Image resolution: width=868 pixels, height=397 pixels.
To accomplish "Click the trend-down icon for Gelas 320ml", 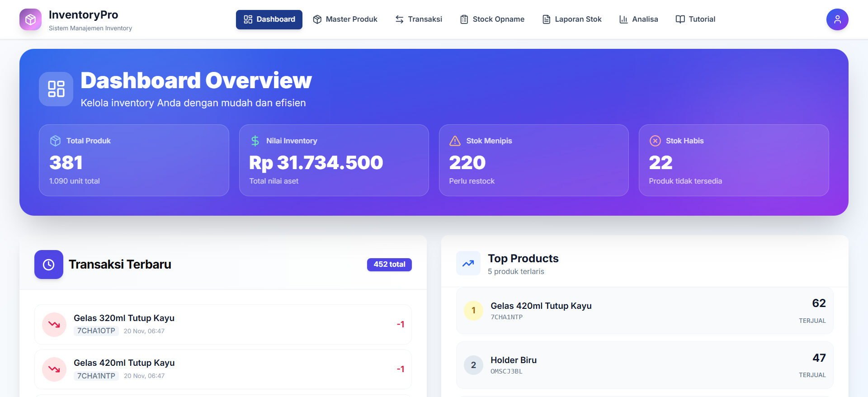I will tap(54, 325).
